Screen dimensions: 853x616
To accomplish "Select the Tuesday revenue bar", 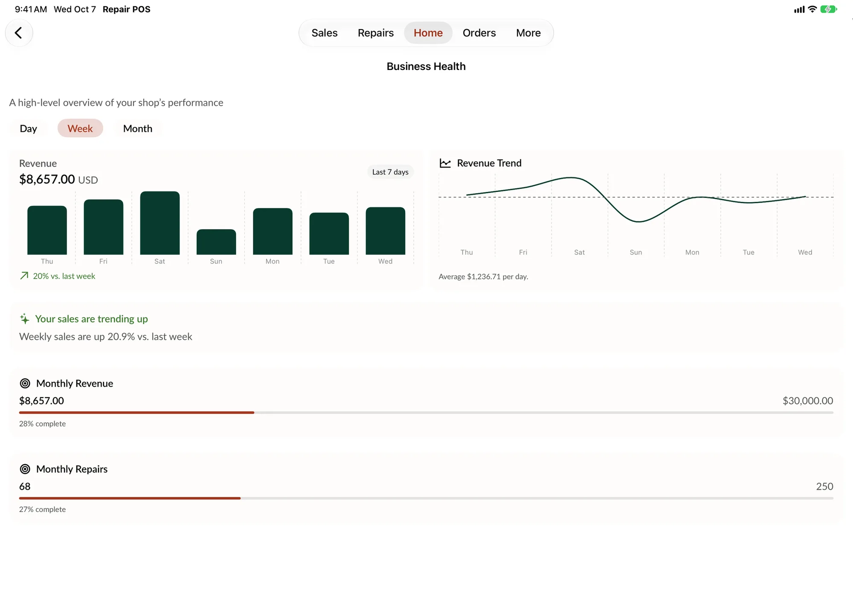I will pos(329,234).
